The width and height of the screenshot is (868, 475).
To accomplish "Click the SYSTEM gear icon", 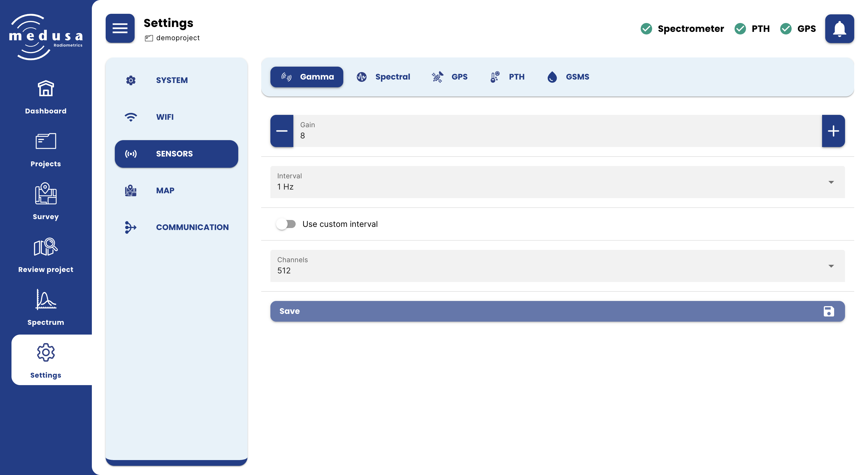I will [x=131, y=80].
